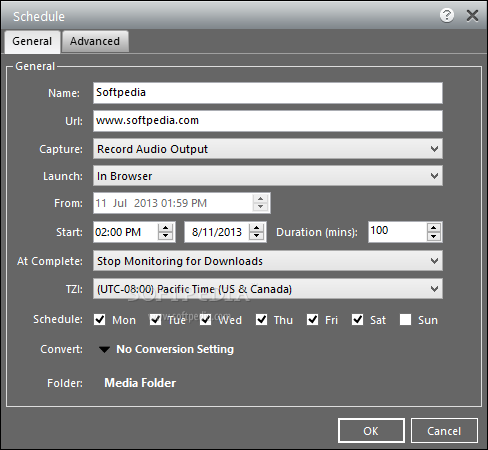Click the Cancel button
Screen dimensions: 488x450
pyautogui.click(x=444, y=431)
